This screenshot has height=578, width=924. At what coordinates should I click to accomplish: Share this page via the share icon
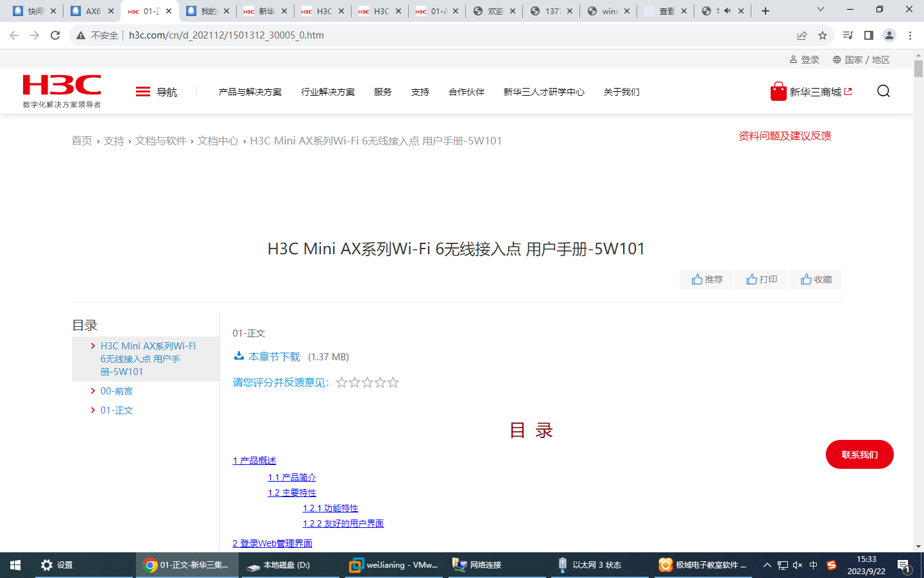(802, 35)
